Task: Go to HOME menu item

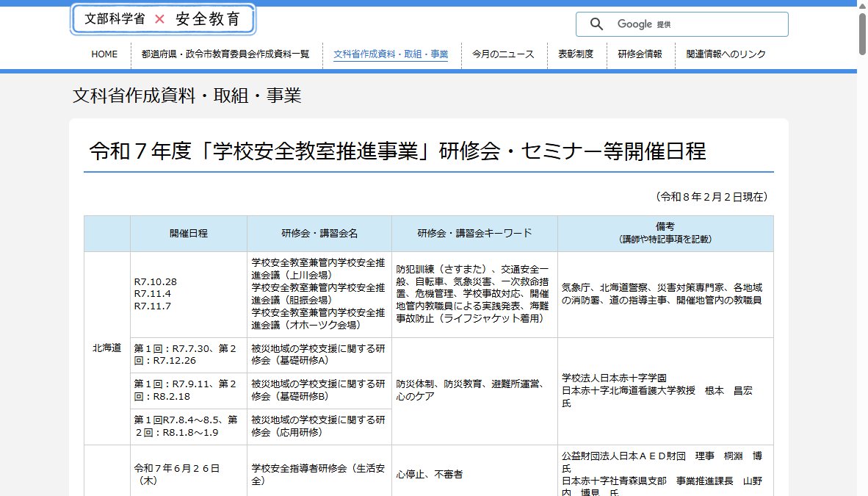Action: coord(104,54)
